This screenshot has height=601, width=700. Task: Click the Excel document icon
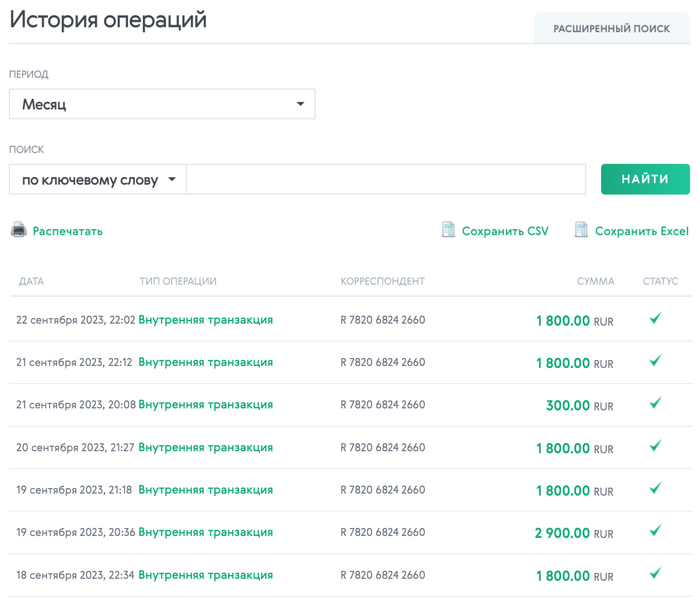click(581, 230)
